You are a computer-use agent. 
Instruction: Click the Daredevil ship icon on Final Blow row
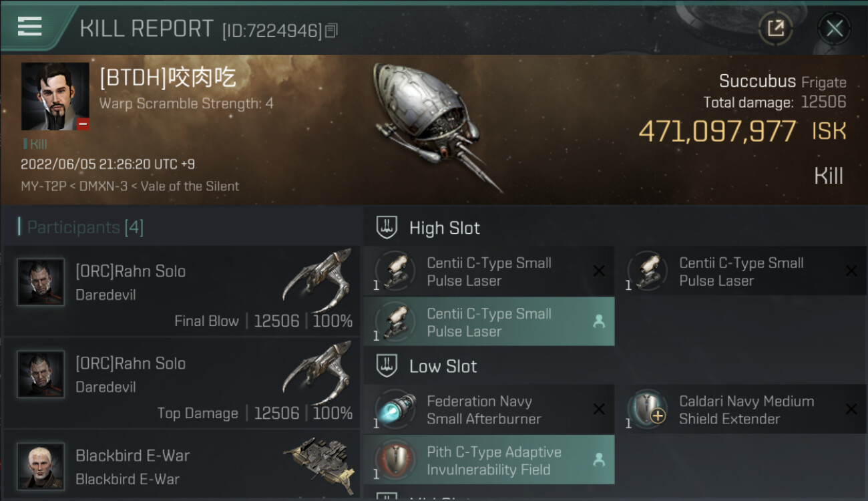[317, 280]
